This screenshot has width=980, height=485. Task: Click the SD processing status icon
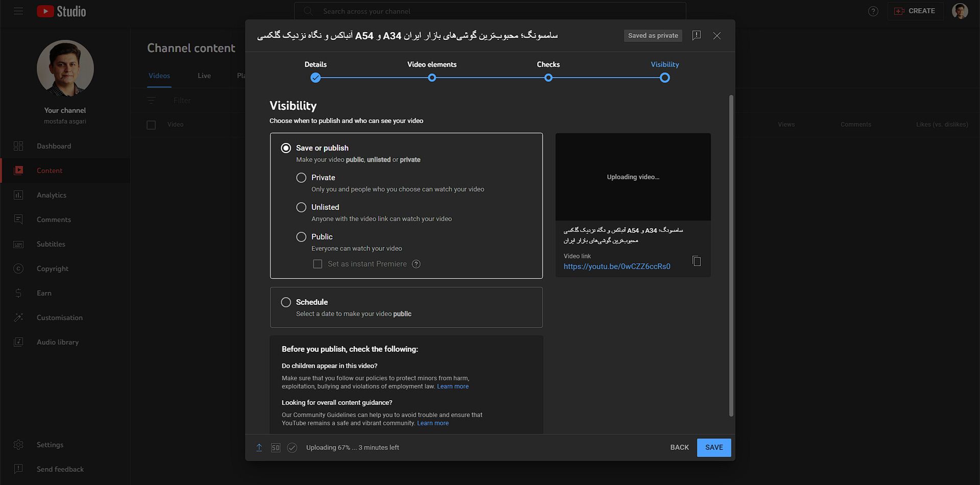276,448
